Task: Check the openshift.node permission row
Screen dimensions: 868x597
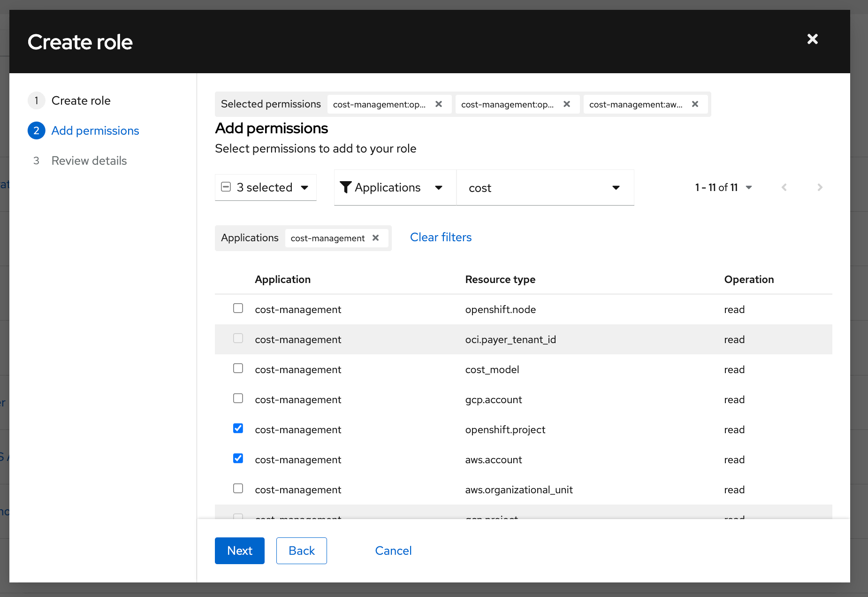Action: tap(238, 308)
